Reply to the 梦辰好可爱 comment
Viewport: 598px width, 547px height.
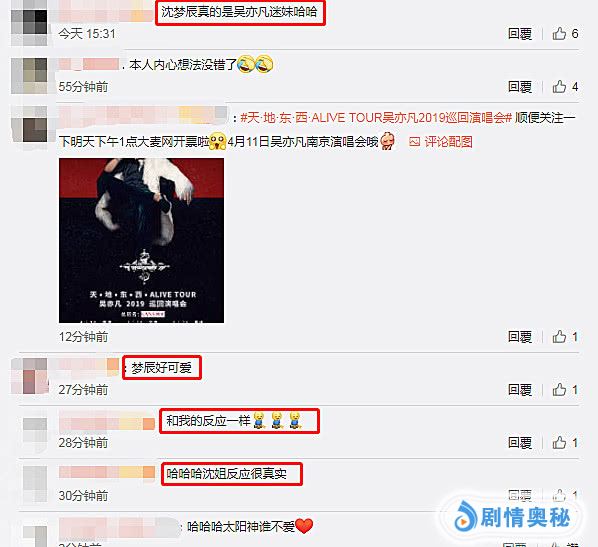519,389
